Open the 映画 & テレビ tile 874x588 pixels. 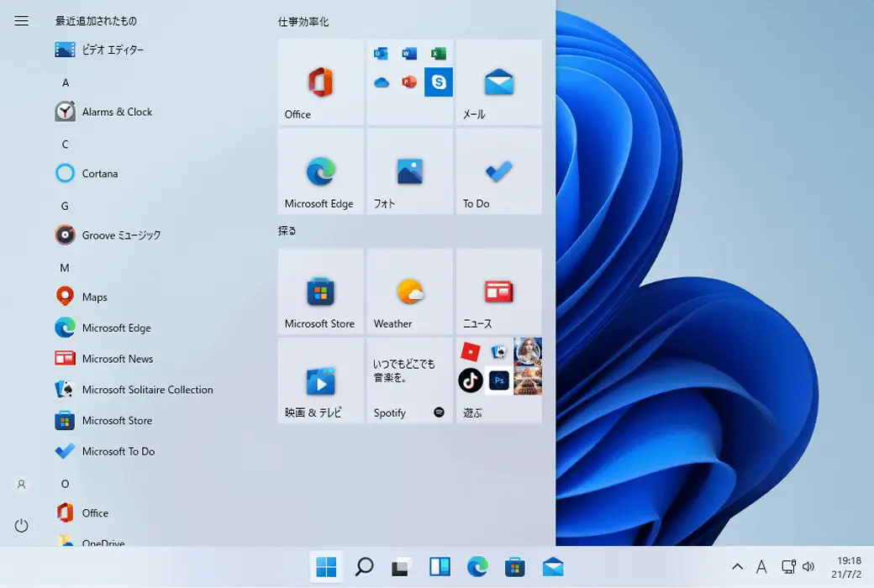[x=320, y=381]
